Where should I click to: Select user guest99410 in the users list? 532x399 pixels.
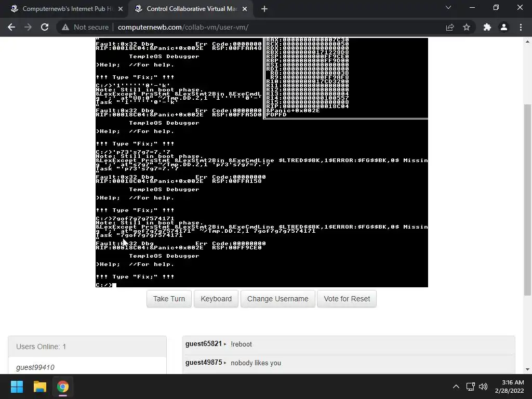[x=35, y=367]
